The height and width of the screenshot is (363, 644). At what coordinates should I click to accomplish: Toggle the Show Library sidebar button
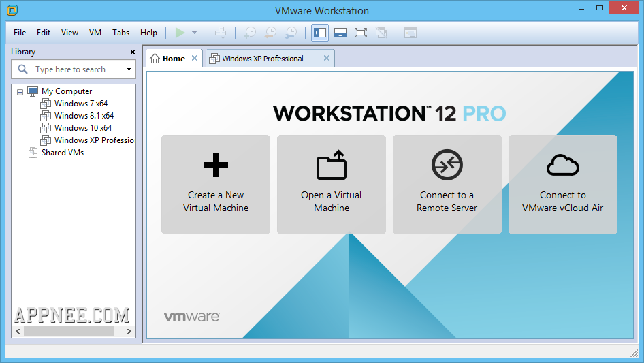[319, 33]
